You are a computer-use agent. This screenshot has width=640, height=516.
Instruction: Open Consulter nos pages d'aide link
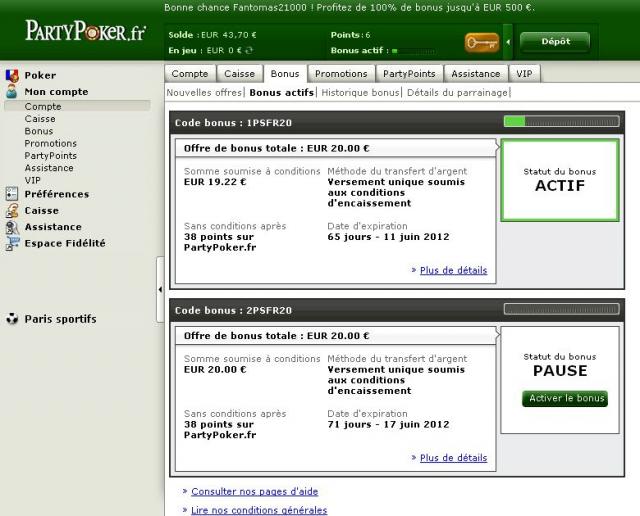(255, 492)
